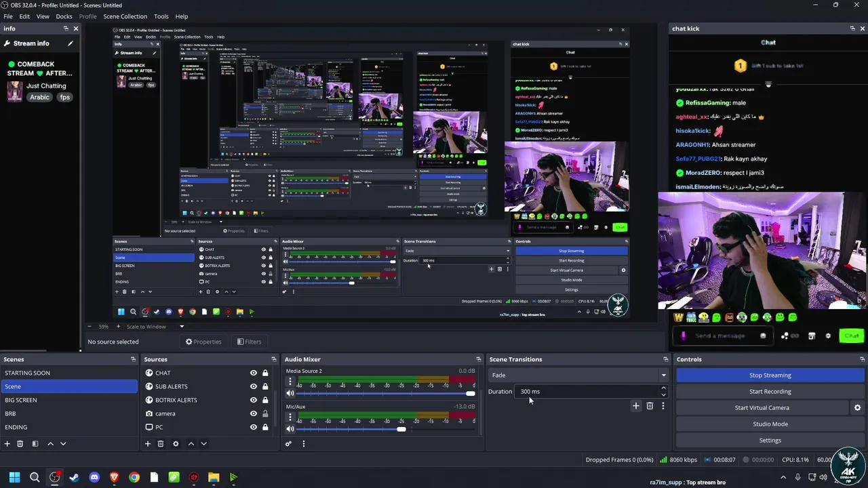Remove selected scene with trash icon
The image size is (868, 488).
point(20,444)
